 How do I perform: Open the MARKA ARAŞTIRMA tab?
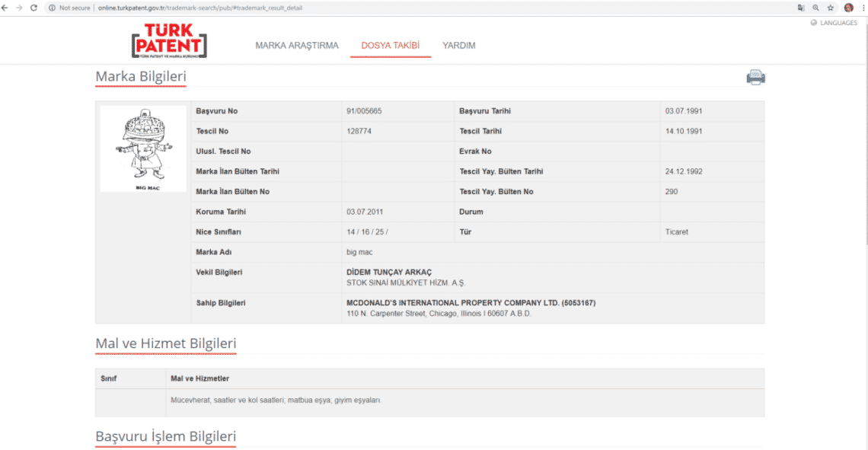click(297, 46)
